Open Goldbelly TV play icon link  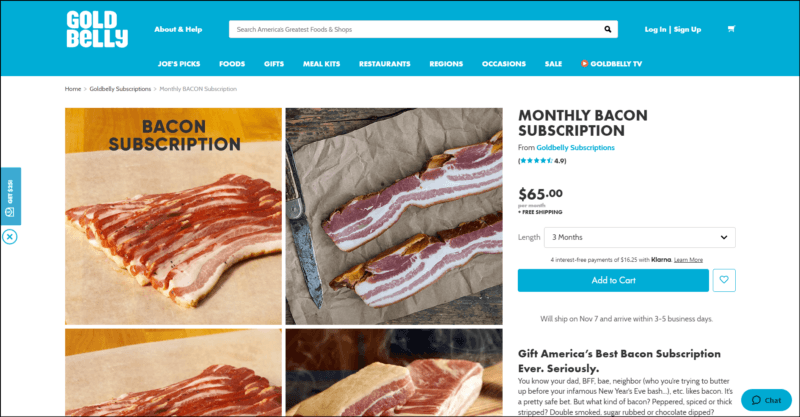point(611,64)
